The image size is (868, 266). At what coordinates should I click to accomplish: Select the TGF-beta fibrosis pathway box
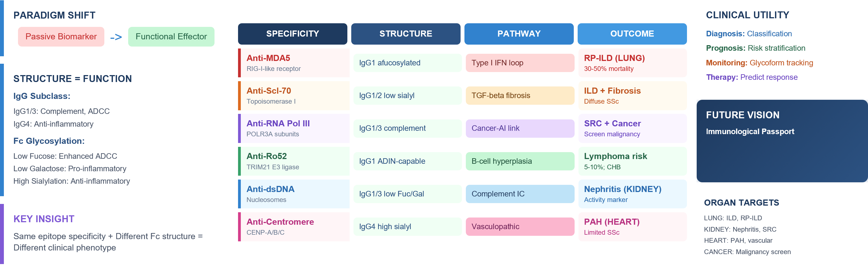point(520,95)
